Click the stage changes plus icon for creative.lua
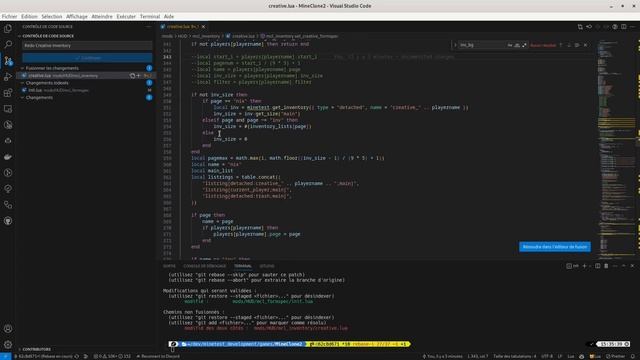The image size is (640, 360). pyautogui.click(x=138, y=76)
